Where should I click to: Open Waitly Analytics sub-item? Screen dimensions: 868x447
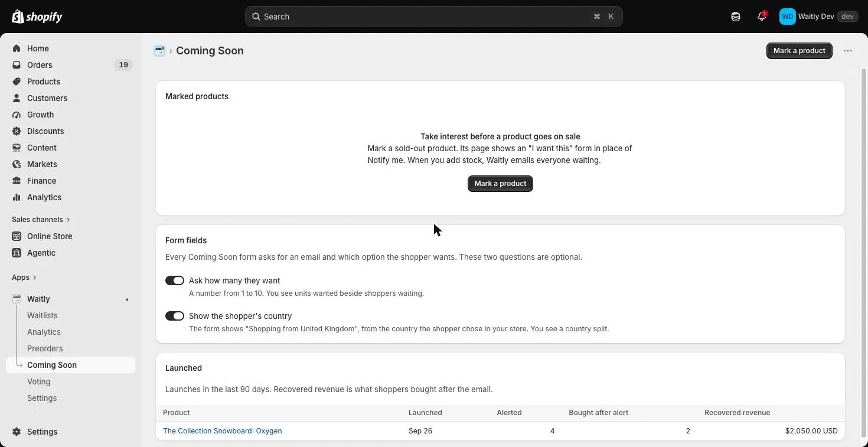pos(44,332)
